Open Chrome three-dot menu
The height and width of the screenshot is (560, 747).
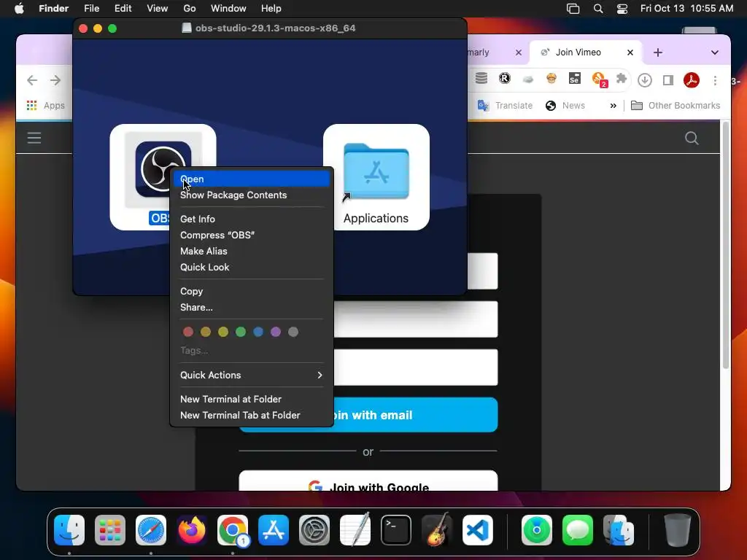tap(715, 80)
